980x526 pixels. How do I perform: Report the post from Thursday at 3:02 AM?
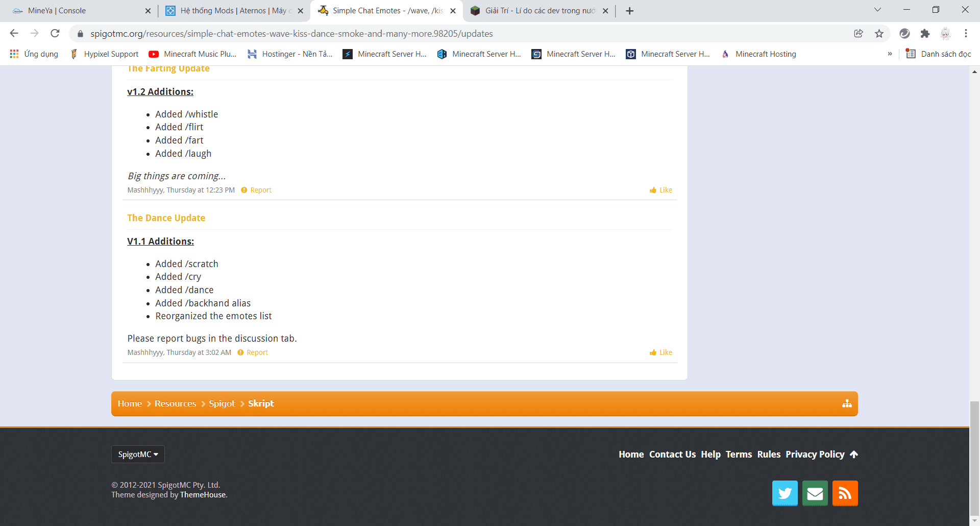253,352
